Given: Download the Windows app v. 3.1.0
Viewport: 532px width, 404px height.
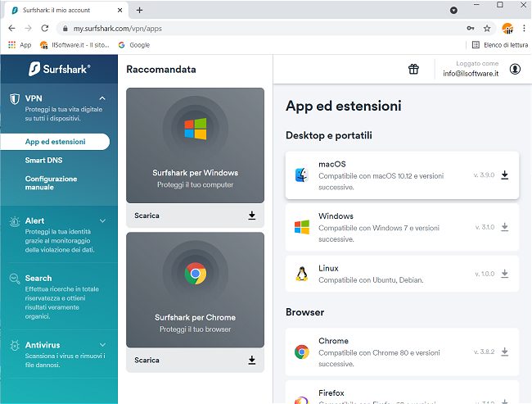Looking at the screenshot, I should tap(505, 227).
